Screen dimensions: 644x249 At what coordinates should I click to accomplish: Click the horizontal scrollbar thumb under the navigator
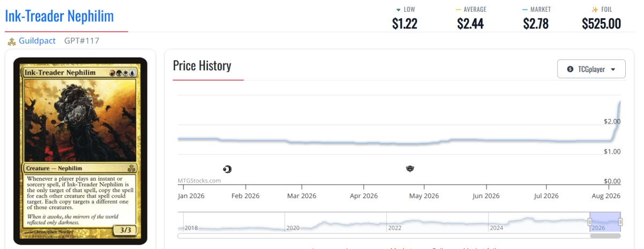click(x=605, y=236)
